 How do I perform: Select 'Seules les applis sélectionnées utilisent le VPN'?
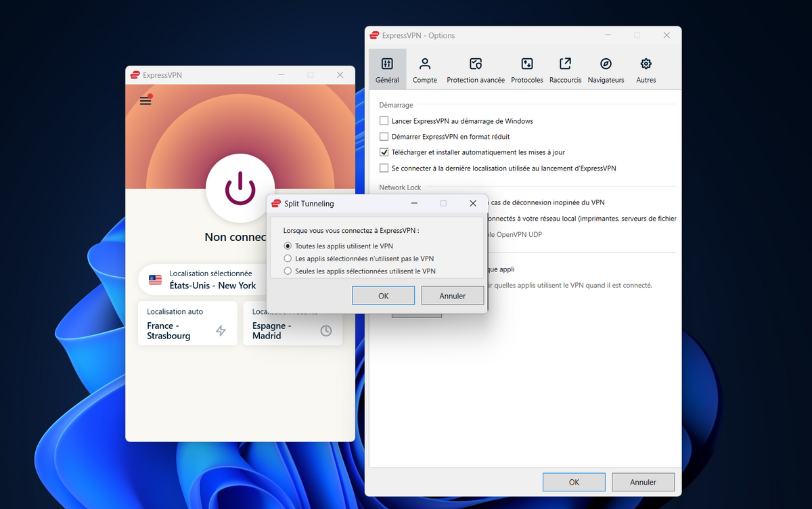click(x=288, y=270)
